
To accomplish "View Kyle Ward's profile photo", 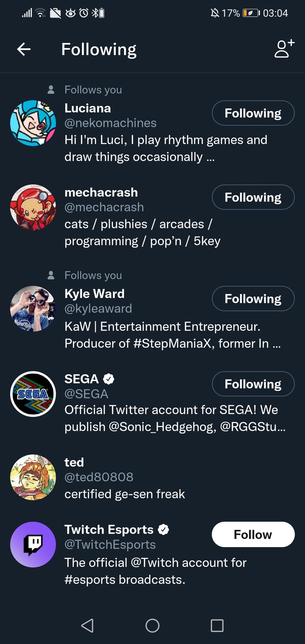I will pos(33,308).
